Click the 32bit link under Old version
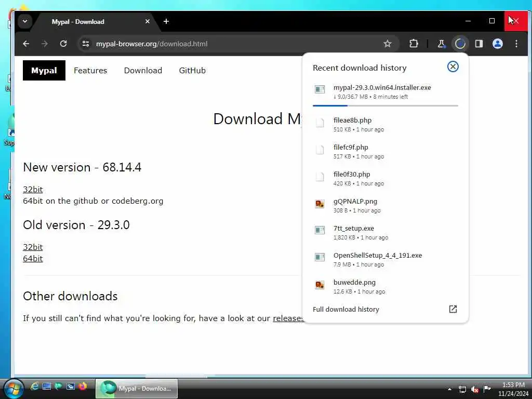 33,247
